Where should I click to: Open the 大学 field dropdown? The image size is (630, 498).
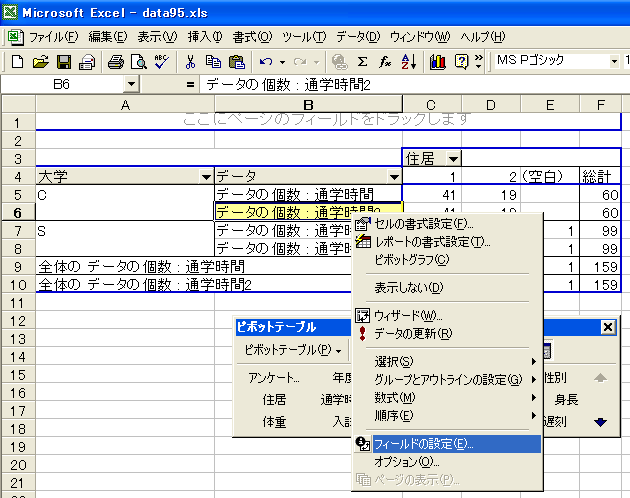(x=206, y=177)
